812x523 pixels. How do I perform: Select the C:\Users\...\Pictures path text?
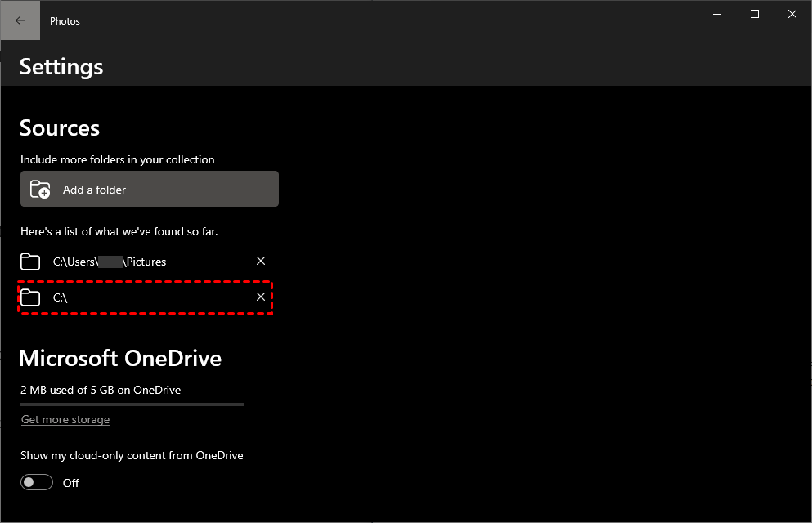click(x=110, y=261)
